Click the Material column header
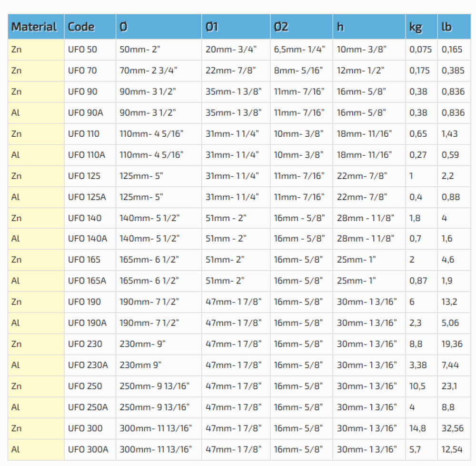Viewport: 476px width, 466px height. [34, 27]
